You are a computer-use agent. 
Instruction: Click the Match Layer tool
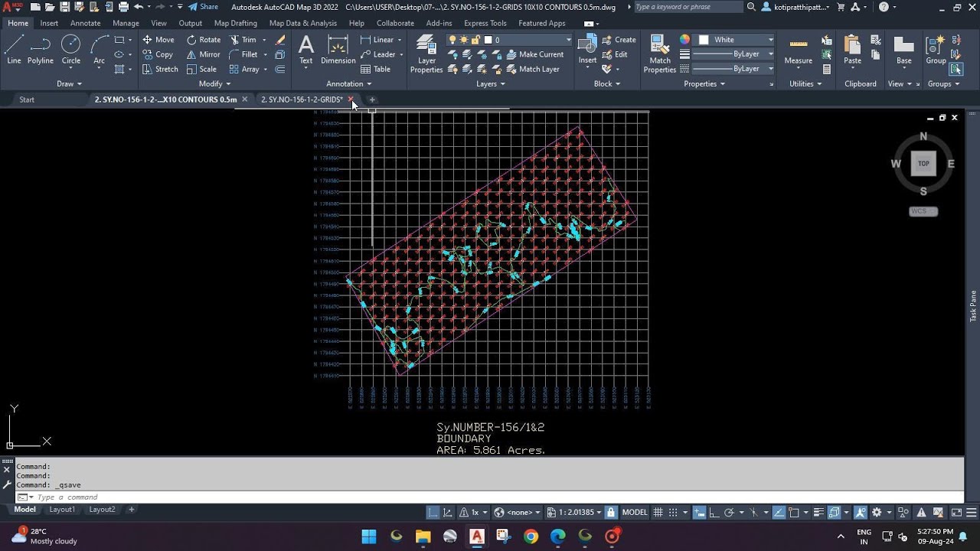[x=533, y=69]
